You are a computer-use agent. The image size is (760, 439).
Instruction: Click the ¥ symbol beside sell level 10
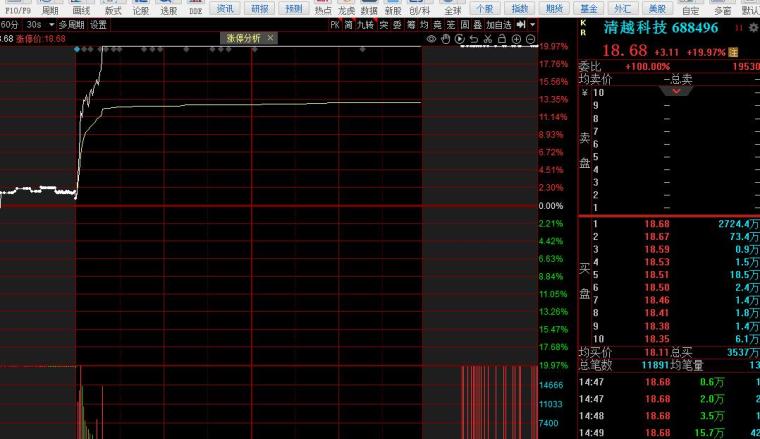(585, 92)
